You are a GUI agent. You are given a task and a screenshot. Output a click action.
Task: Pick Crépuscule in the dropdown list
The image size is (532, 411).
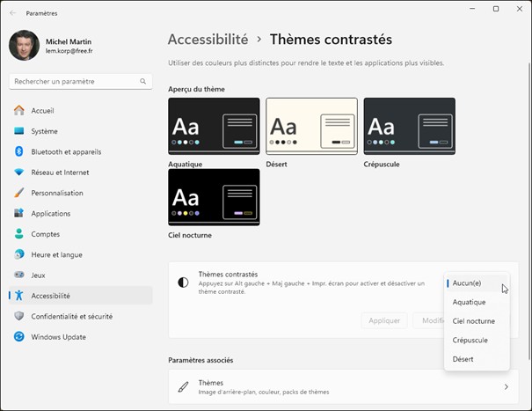(470, 340)
